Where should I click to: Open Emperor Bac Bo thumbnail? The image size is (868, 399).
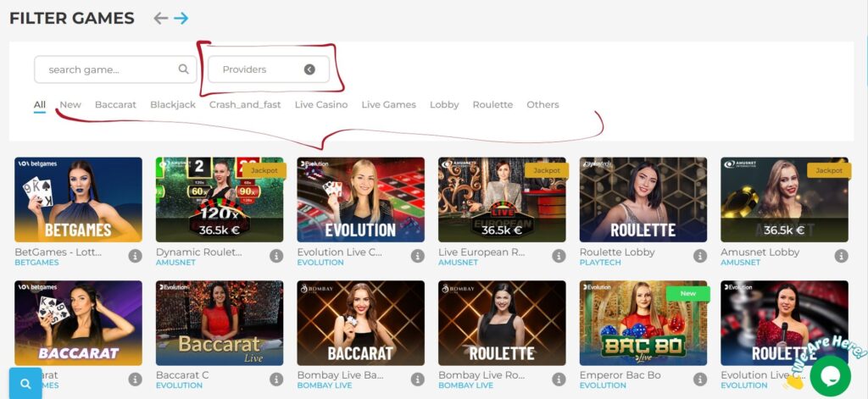(x=643, y=324)
